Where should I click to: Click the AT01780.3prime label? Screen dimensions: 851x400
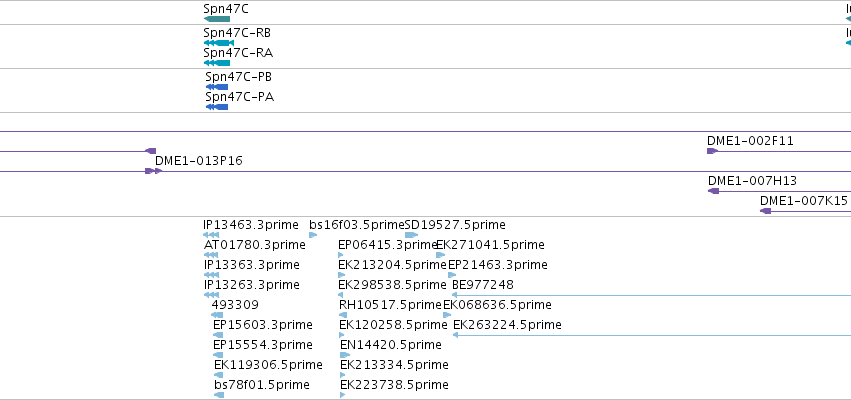point(255,245)
